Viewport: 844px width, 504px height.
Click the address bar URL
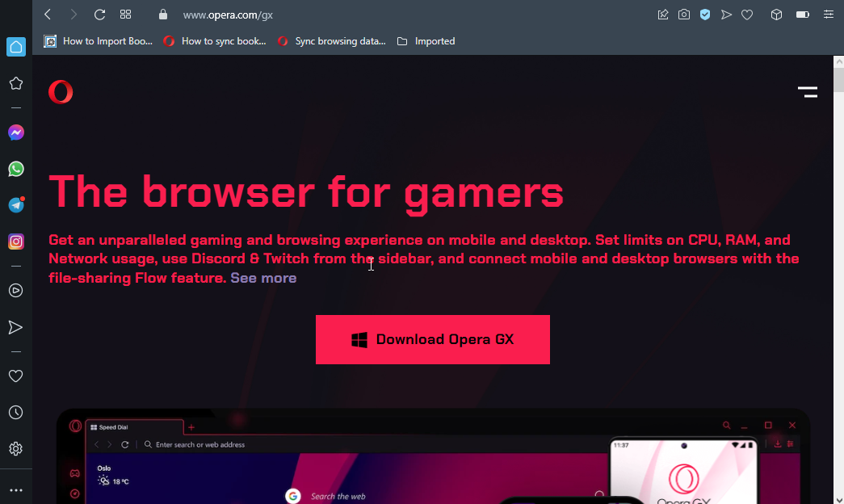point(228,15)
